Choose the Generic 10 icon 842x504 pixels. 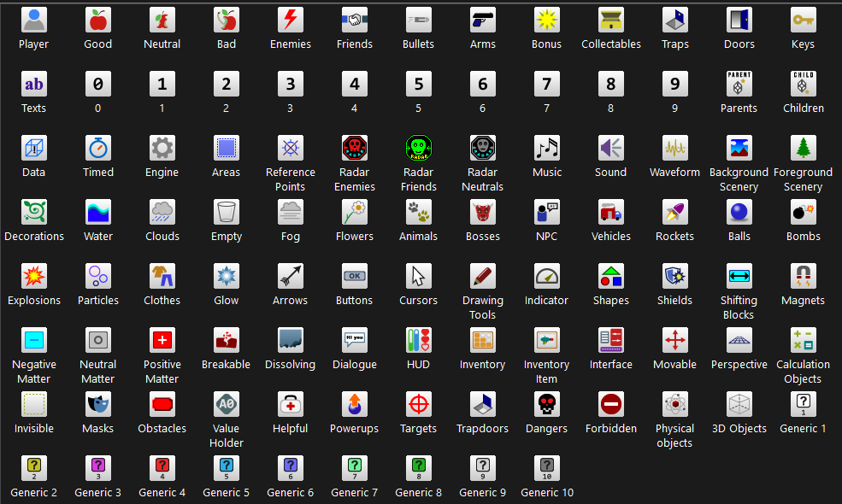coord(546,469)
